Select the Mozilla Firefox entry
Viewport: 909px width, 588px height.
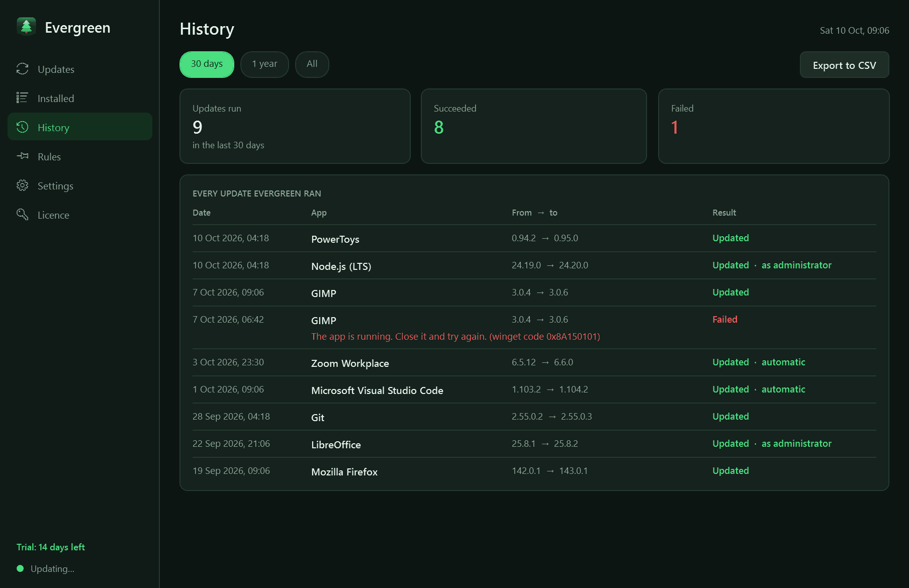coord(344,472)
